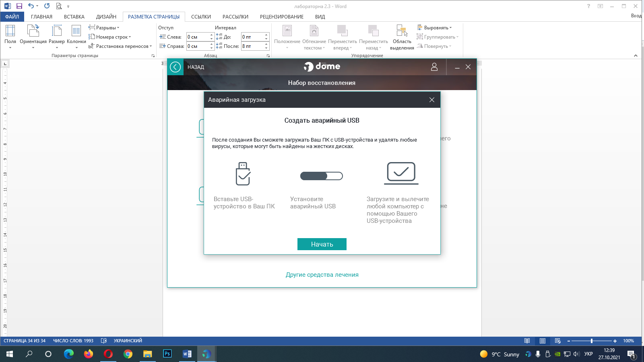Open the Размер page size button
Image resolution: width=644 pixels, height=362 pixels.
57,37
